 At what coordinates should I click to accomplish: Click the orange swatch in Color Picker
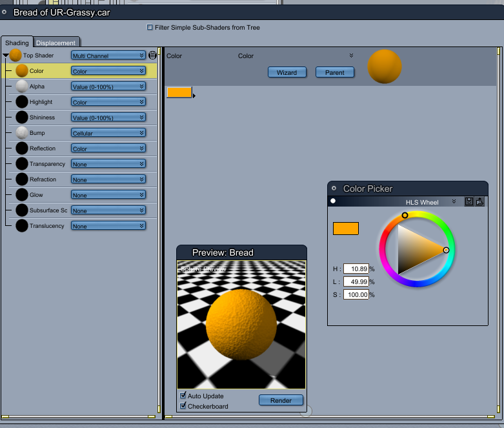coord(346,229)
